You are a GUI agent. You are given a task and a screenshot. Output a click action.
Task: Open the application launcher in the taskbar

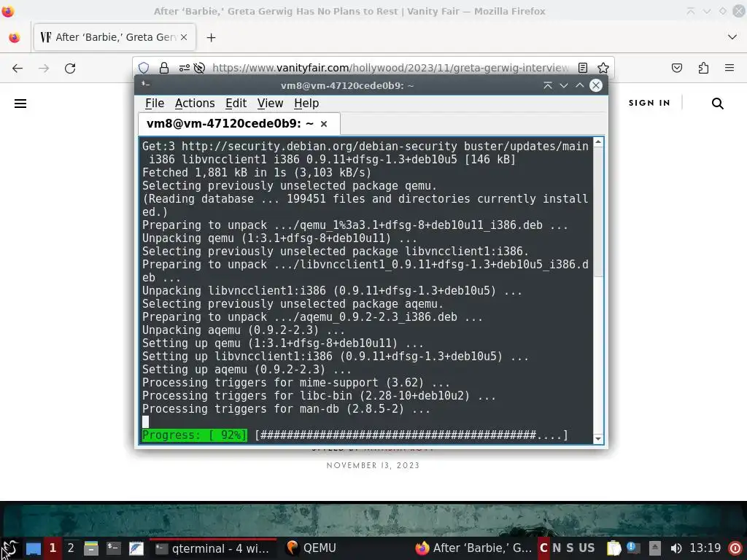pos(9,548)
